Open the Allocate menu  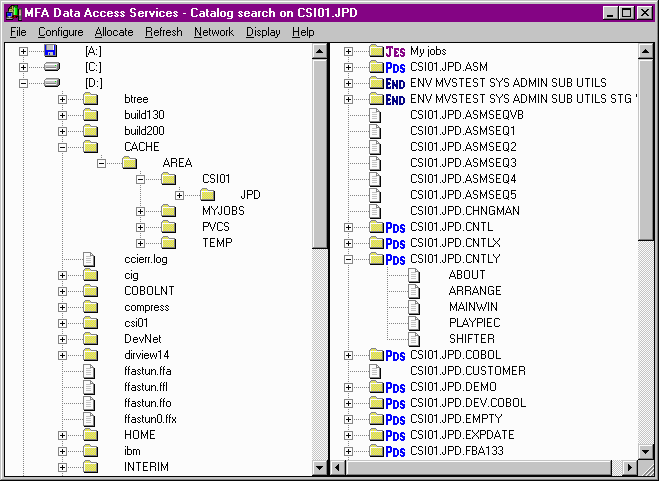[x=114, y=32]
